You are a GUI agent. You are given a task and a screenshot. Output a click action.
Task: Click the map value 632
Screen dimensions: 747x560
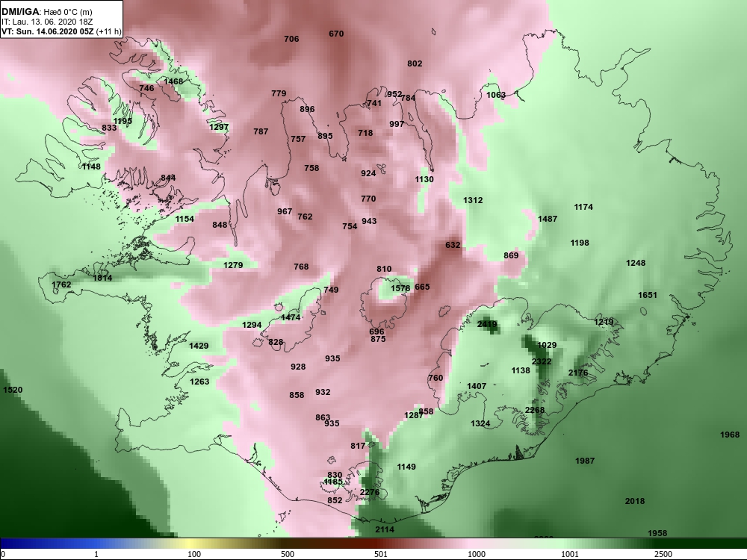click(x=453, y=245)
